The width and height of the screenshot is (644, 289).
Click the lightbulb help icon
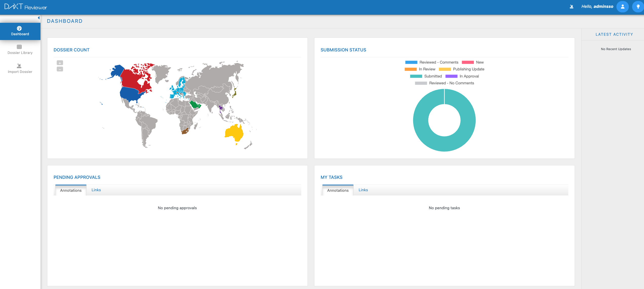pyautogui.click(x=638, y=7)
